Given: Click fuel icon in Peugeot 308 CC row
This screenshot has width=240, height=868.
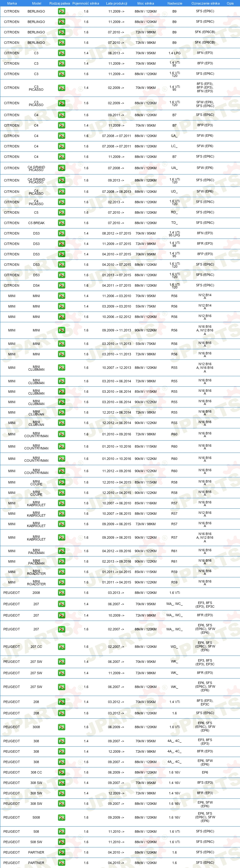Looking at the screenshot, I should tap(61, 772).
